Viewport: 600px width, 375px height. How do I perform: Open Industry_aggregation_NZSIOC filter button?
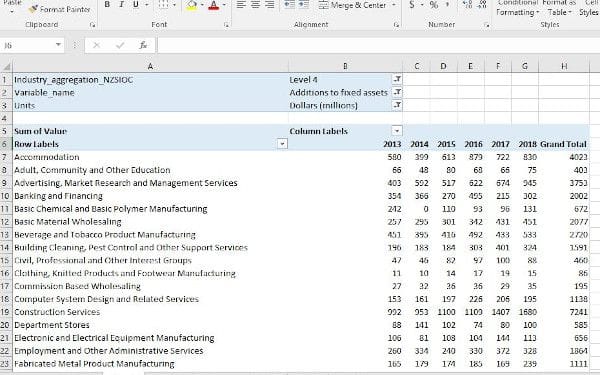(397, 79)
